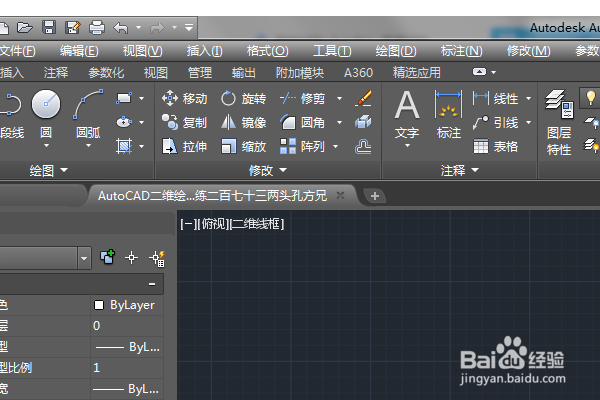This screenshot has width=600, height=400.
Task: Expand the 修改 panel flyout
Action: point(268,170)
